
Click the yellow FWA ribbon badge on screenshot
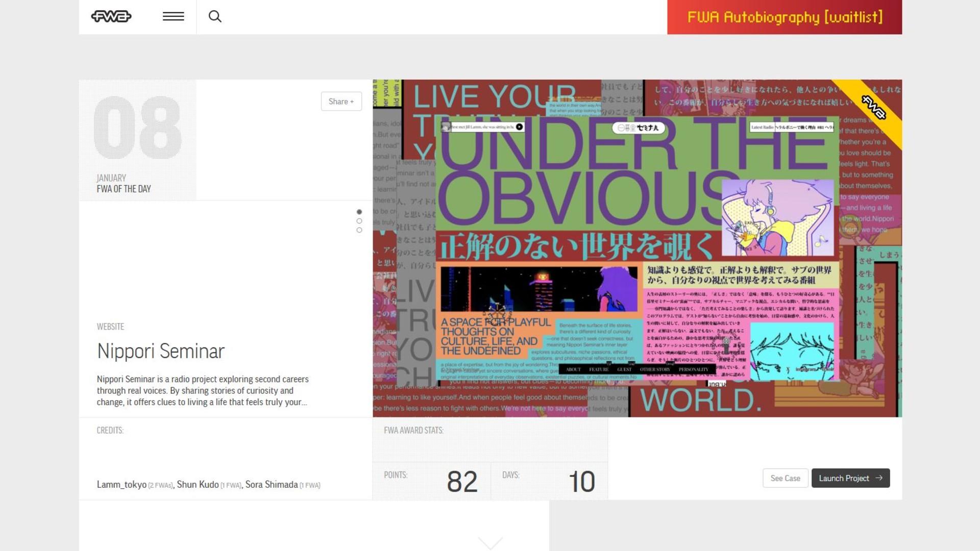point(874,108)
